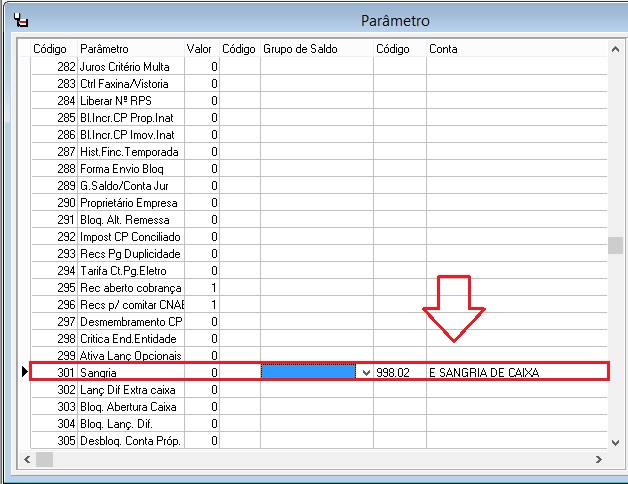Select the Juros Critério Multa parameter row

130,66
